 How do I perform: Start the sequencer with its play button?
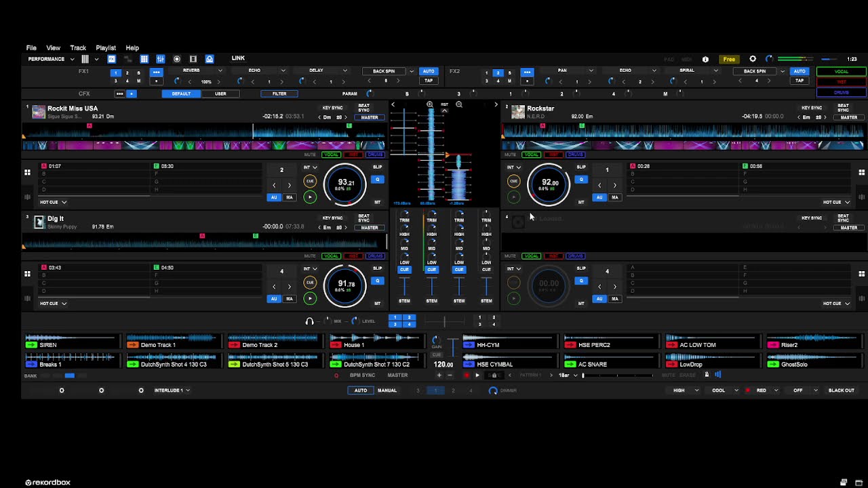tap(477, 375)
